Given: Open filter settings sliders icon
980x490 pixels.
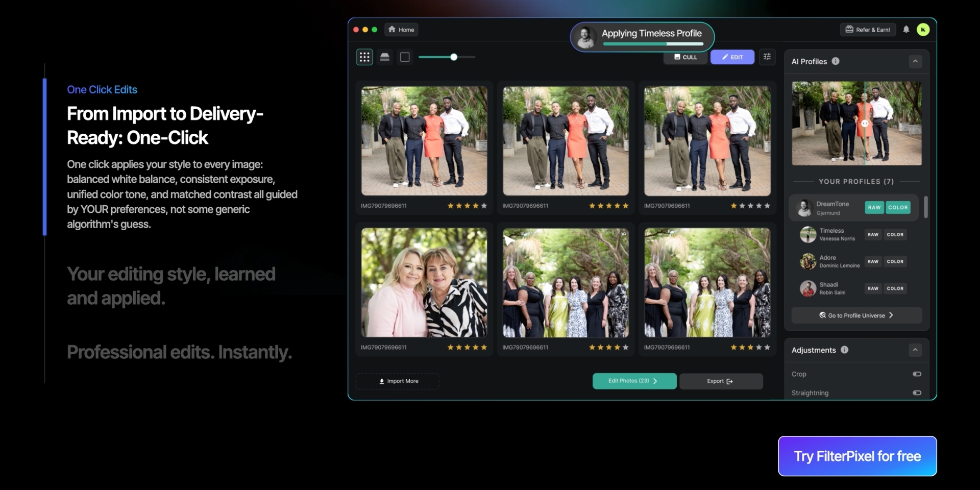Looking at the screenshot, I should coord(767,57).
